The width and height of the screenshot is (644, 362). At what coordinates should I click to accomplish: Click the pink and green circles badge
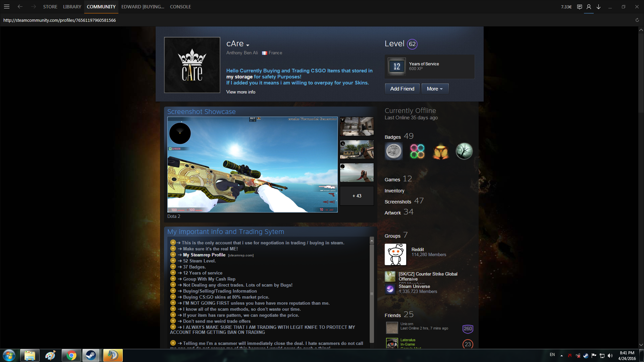(417, 151)
